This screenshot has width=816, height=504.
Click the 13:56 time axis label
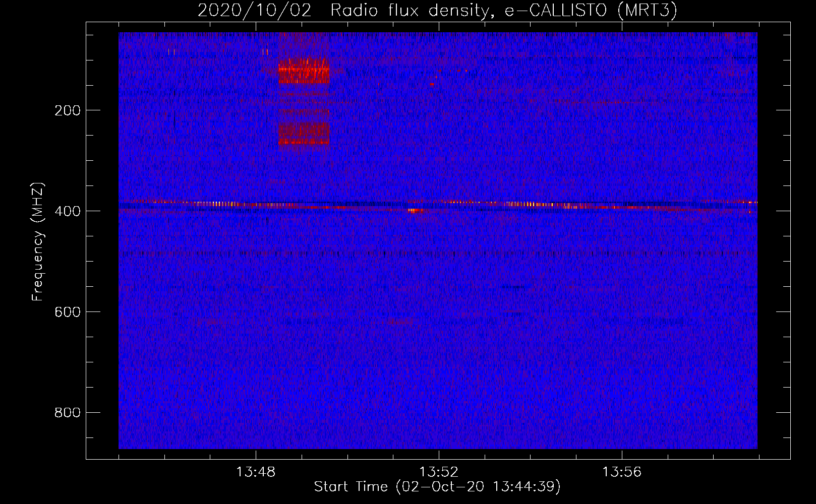pyautogui.click(x=622, y=472)
